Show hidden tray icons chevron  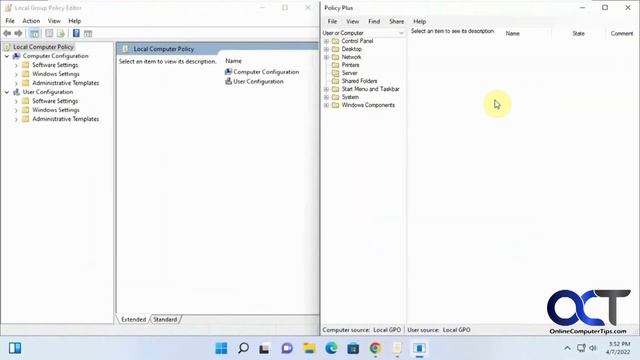567,348
